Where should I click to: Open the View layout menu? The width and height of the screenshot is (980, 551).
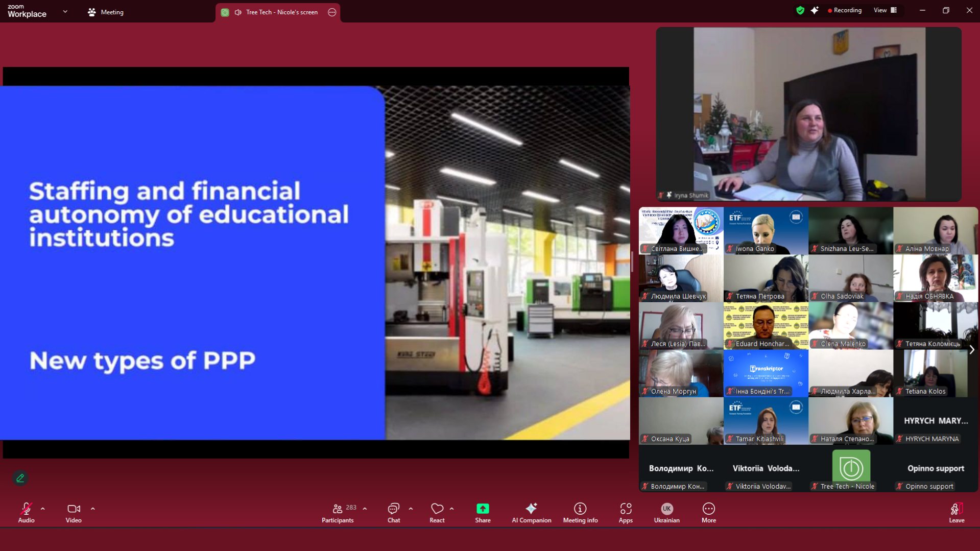885,10
